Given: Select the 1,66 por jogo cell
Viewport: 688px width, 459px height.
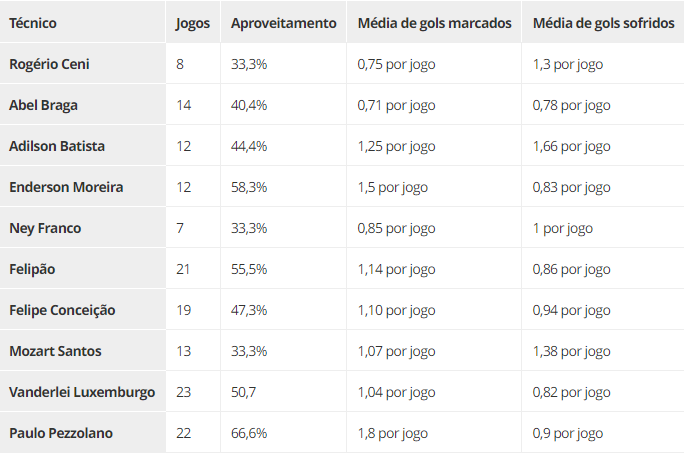Looking at the screenshot, I should (571, 146).
